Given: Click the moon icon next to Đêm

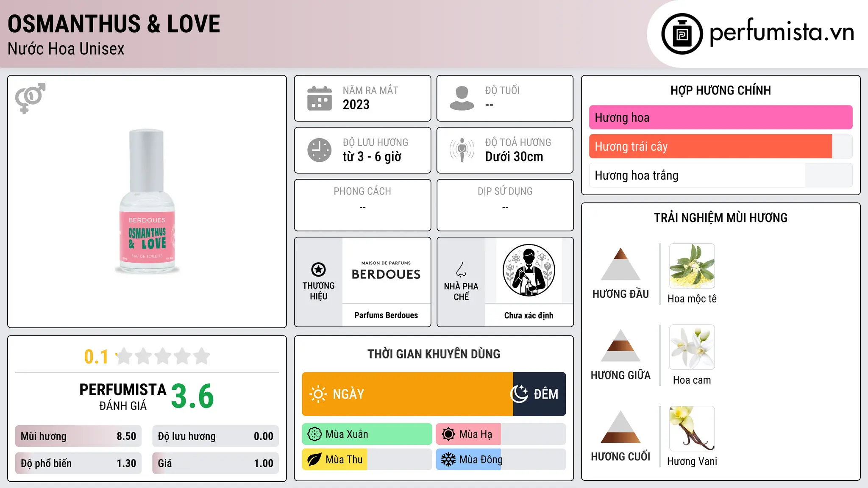Looking at the screenshot, I should pyautogui.click(x=519, y=394).
